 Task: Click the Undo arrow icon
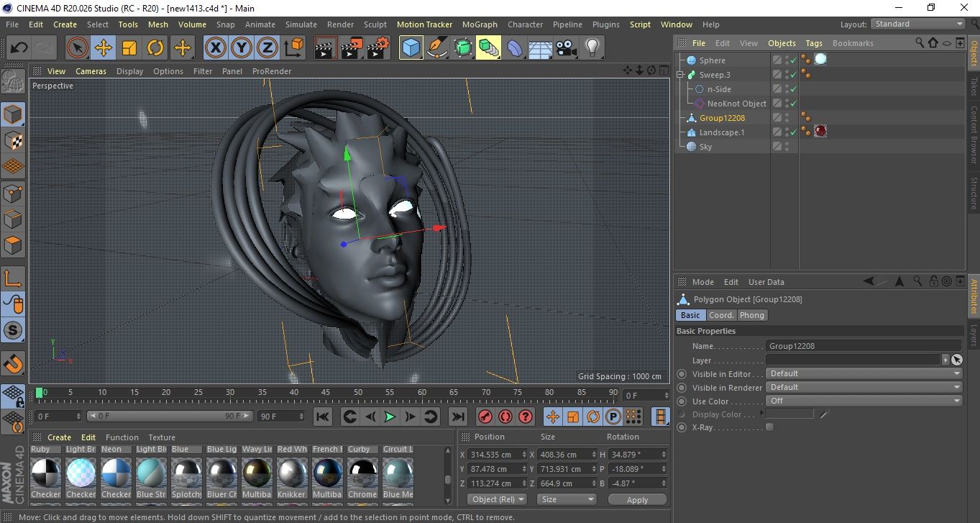pos(19,48)
